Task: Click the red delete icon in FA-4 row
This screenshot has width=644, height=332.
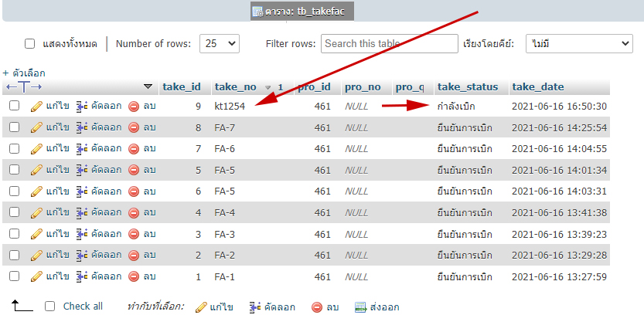Action: tap(134, 212)
